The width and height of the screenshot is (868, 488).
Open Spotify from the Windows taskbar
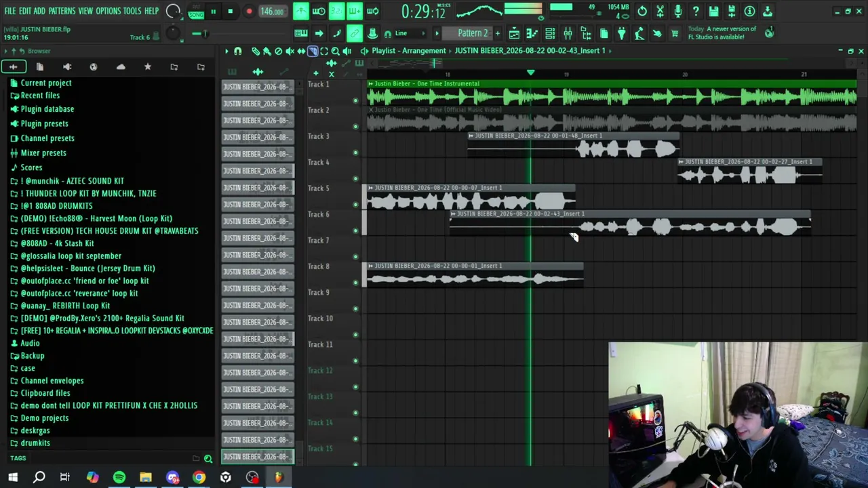(x=119, y=478)
